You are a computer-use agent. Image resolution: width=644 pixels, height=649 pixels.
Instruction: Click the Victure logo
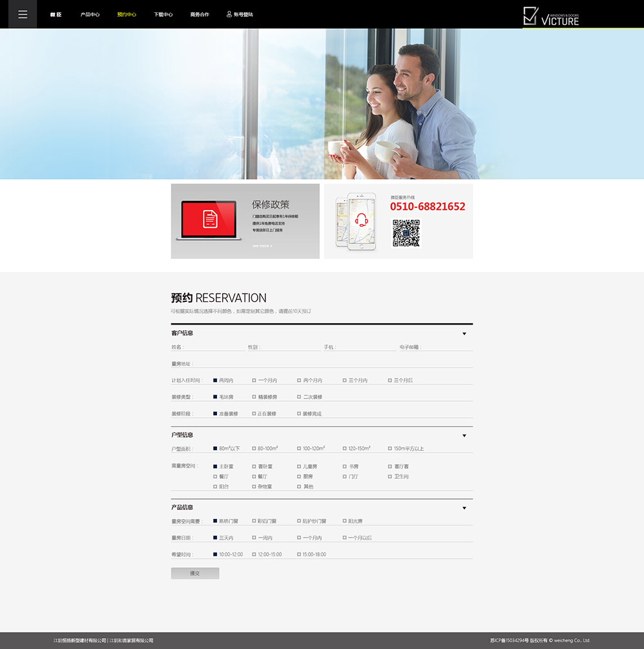[x=551, y=16]
